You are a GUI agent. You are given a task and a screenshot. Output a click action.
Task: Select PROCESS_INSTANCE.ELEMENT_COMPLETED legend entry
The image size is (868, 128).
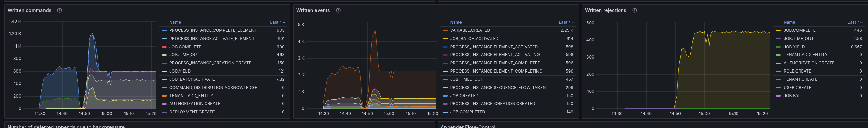(x=495, y=63)
